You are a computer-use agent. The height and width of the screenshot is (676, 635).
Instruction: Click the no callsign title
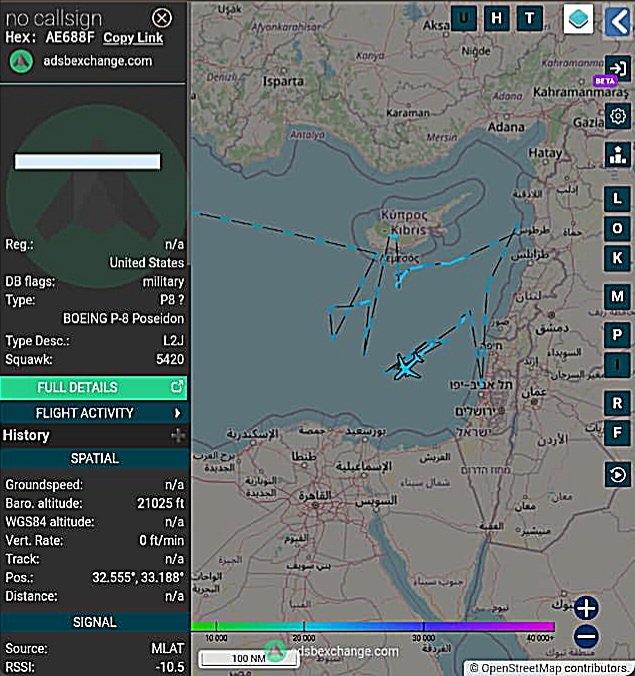(54, 19)
